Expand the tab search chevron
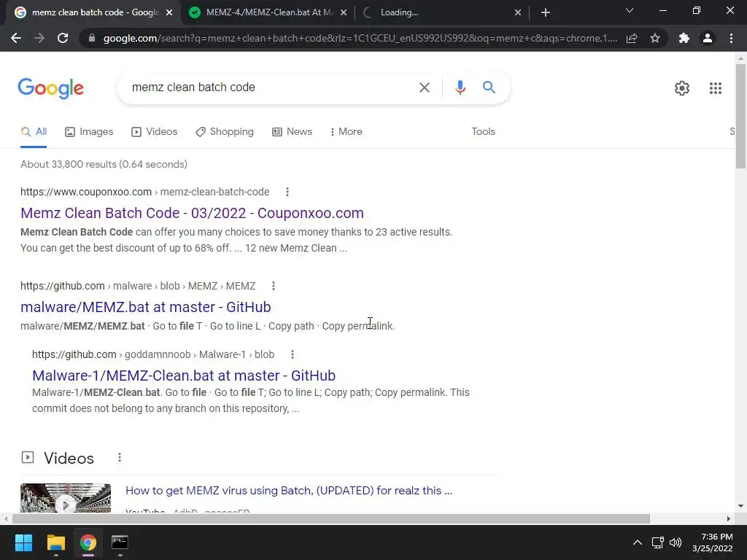Screen dimensions: 747x560 point(630,10)
